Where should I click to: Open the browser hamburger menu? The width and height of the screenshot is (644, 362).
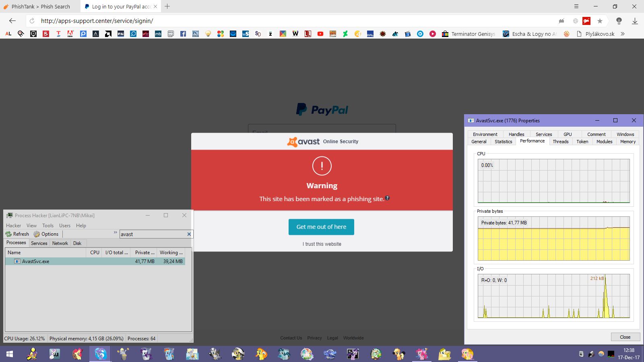576,6
